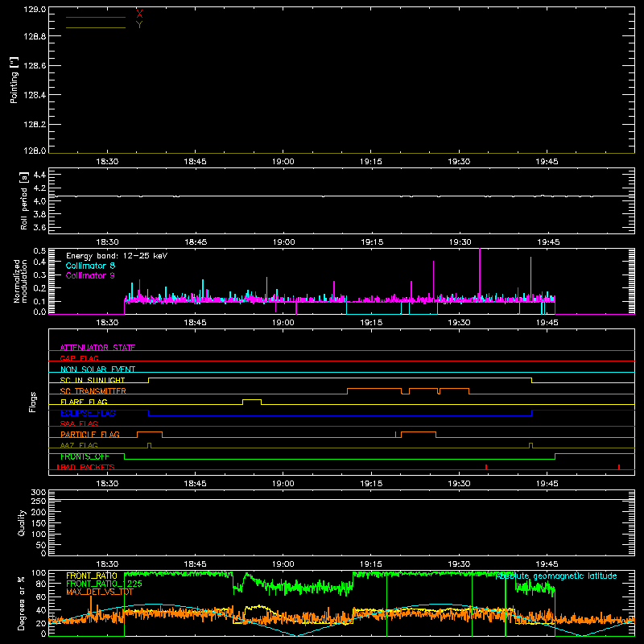Click the 3.6 tick on Roll period axis
Viewport: 644px width, 644px height.
coord(39,228)
